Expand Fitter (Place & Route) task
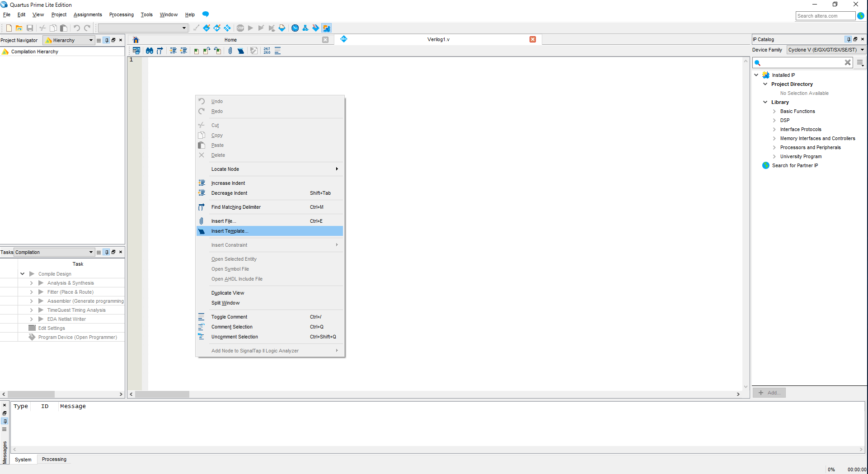The image size is (868, 474). tap(31, 292)
